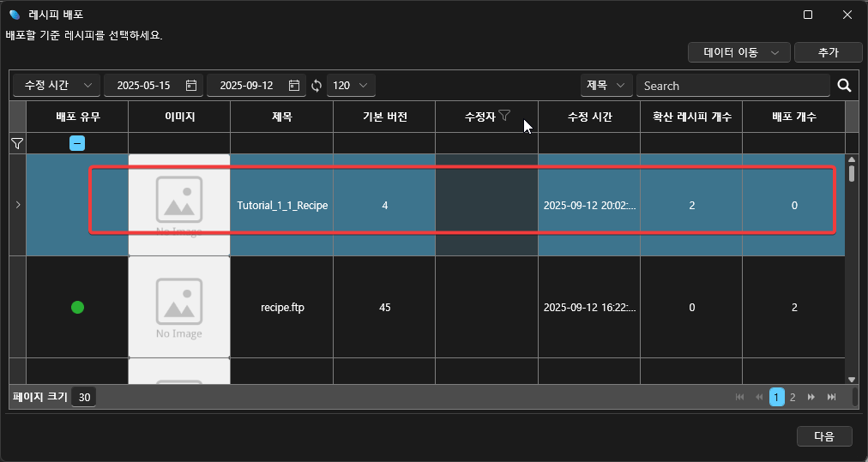Go to next page pager icon

pyautogui.click(x=811, y=397)
